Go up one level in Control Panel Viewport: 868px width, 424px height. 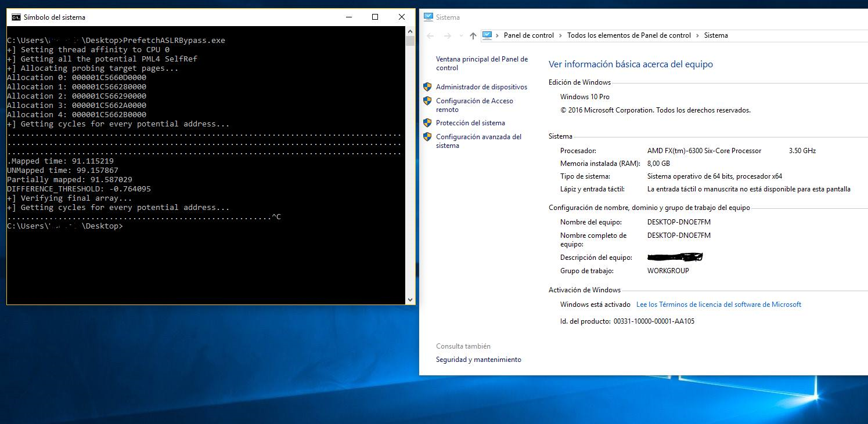click(473, 35)
